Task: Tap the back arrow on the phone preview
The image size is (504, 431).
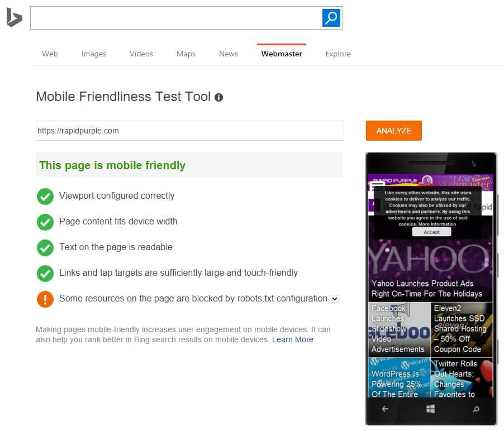Action: [385, 409]
